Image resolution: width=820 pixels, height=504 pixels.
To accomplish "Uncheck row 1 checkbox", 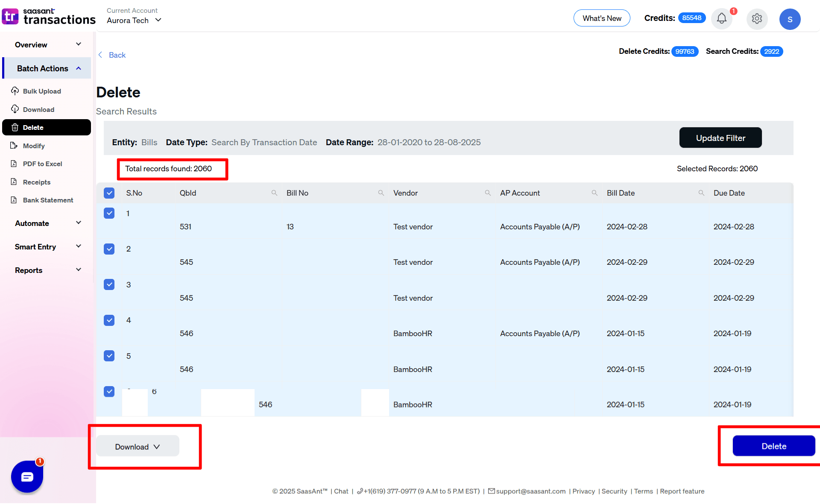I will (109, 213).
